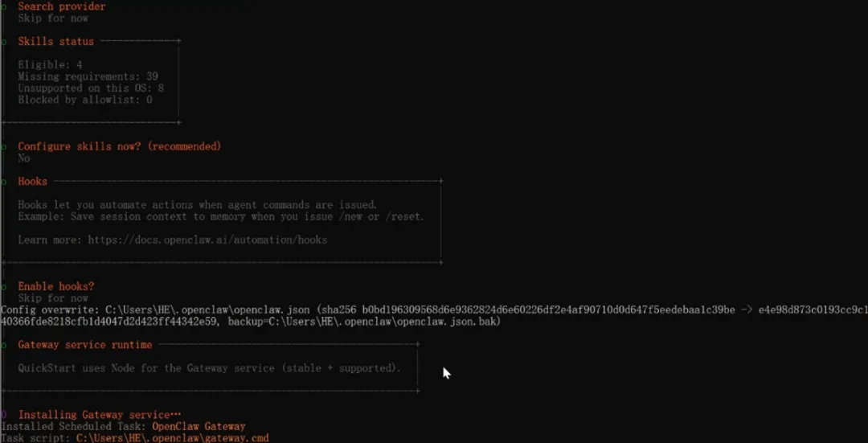This screenshot has height=443, width=868.
Task: Click the 'Search provider' heading
Action: 61,6
